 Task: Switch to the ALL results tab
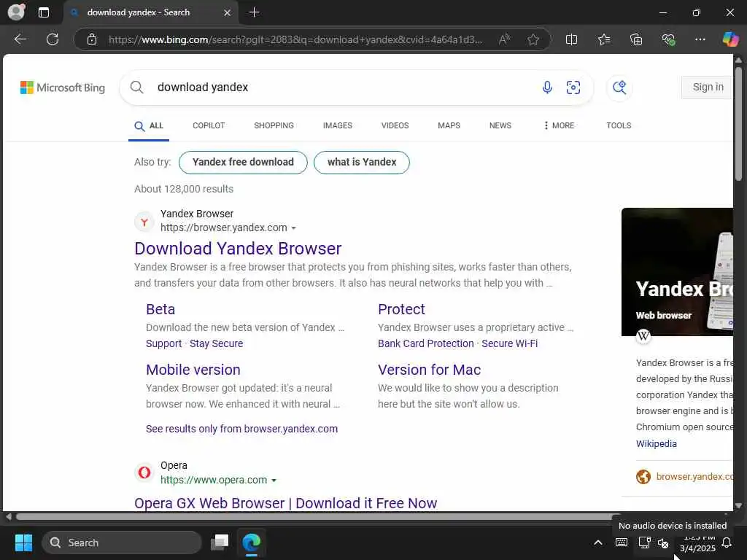[x=149, y=125]
